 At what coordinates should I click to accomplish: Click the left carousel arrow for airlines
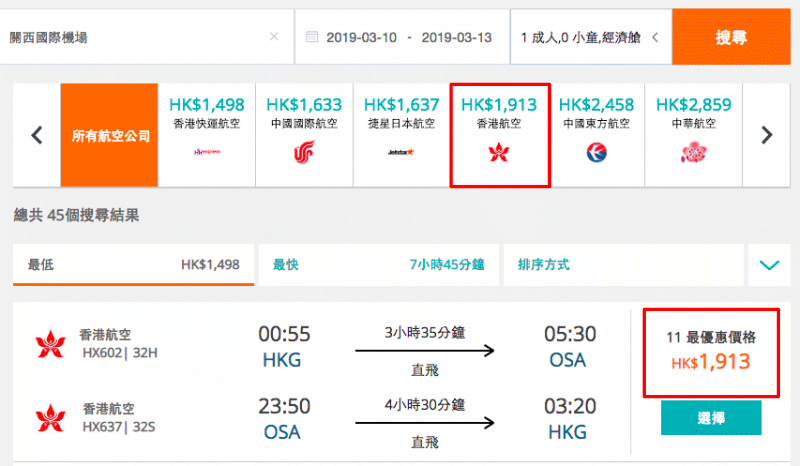(x=37, y=135)
